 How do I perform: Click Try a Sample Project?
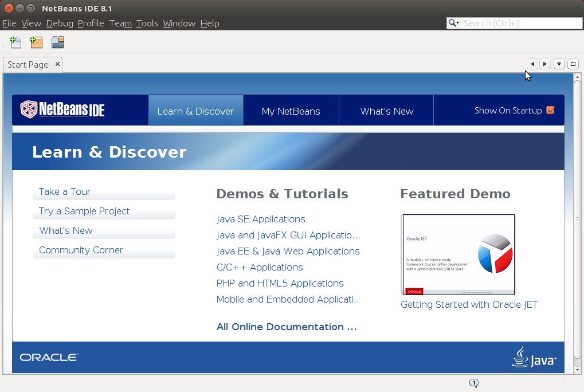[104, 211]
